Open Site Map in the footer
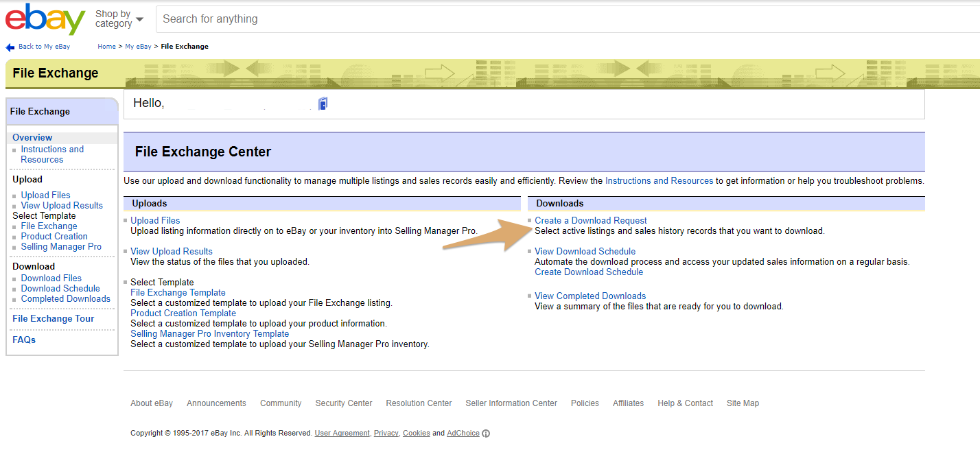The width and height of the screenshot is (980, 463). pos(743,403)
